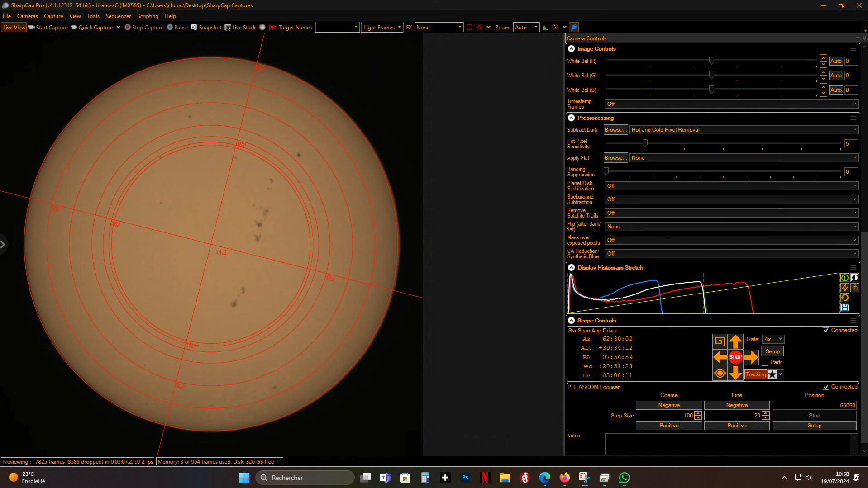Click the Subtract Dark Browse button
Image resolution: width=868 pixels, height=488 pixels.
615,130
